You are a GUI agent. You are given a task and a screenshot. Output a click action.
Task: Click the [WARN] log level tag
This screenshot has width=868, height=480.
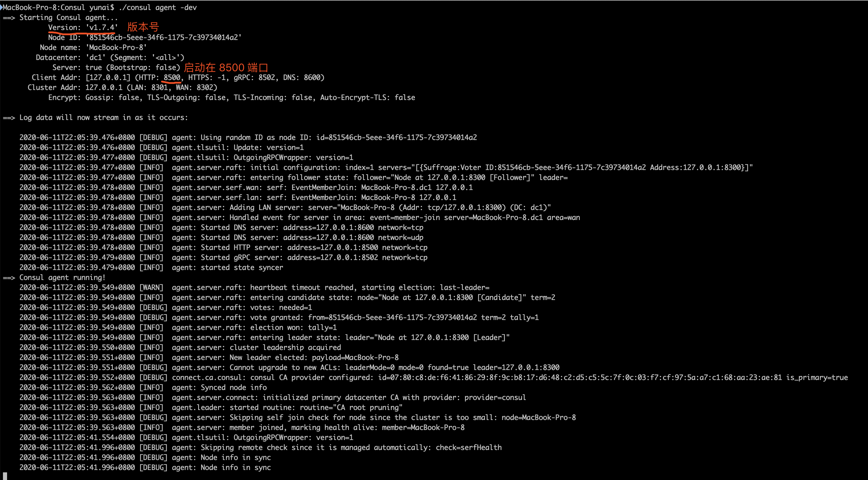151,287
